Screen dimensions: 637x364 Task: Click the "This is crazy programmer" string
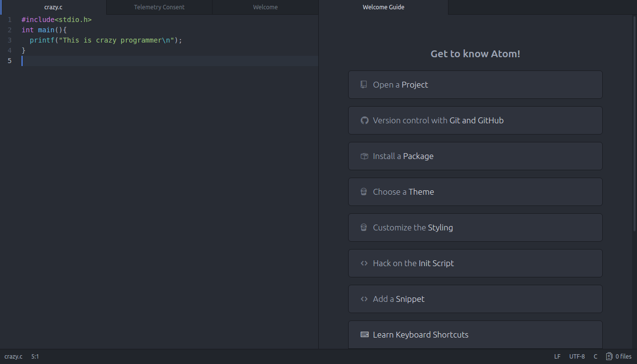tap(117, 40)
